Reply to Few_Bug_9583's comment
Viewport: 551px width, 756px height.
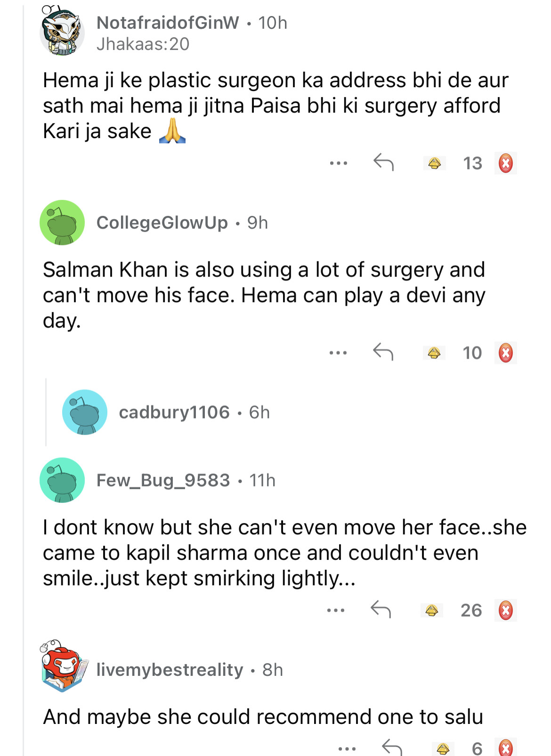pyautogui.click(x=381, y=610)
